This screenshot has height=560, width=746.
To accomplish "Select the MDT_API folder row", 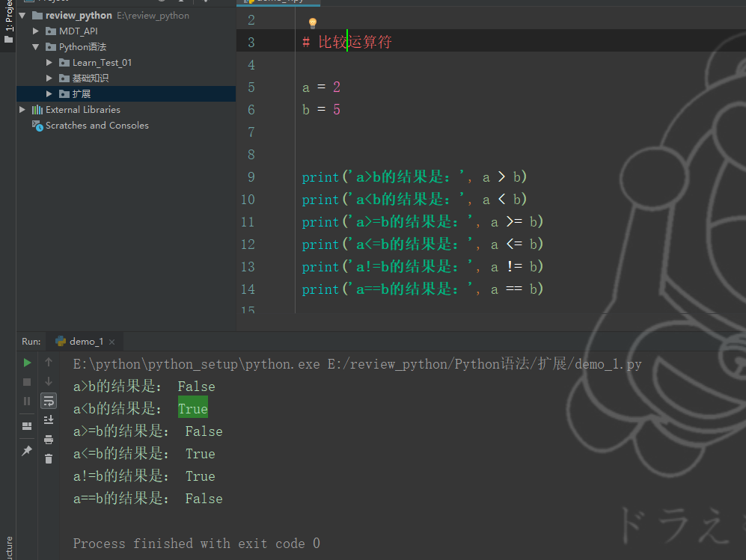I will pyautogui.click(x=126, y=31).
